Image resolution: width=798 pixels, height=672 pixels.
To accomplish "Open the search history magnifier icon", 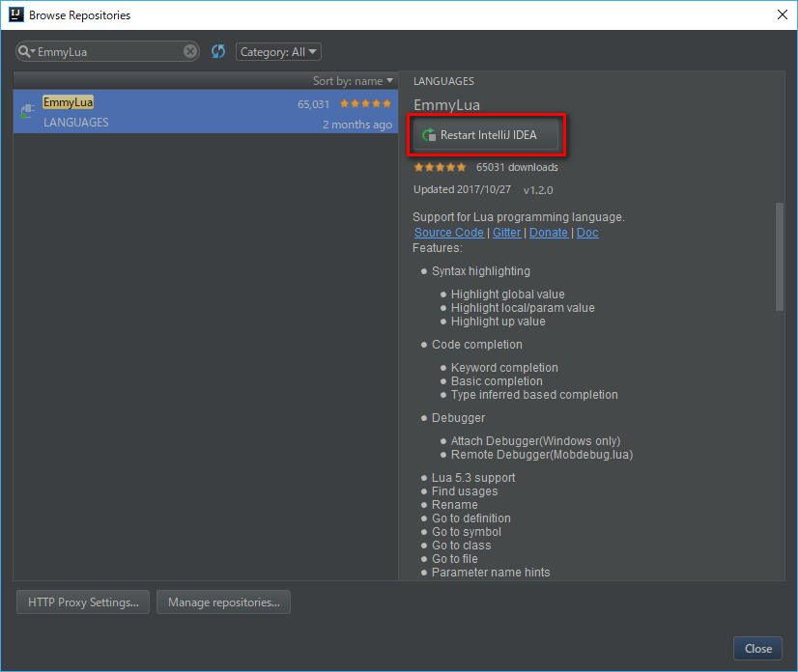I will (26, 51).
